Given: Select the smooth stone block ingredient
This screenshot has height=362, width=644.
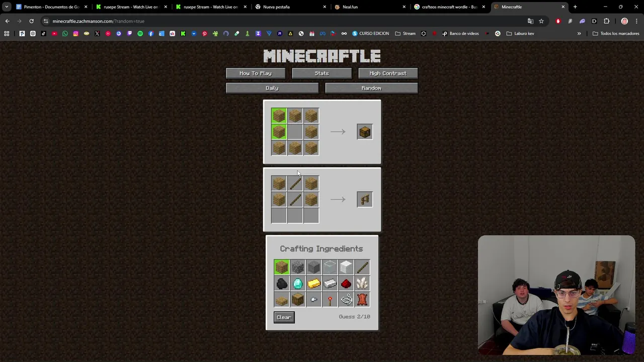Looking at the screenshot, I should click(x=313, y=267).
